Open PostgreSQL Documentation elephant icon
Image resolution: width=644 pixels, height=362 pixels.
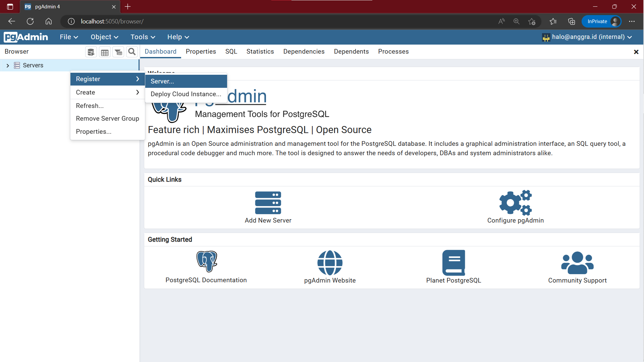coord(206,262)
